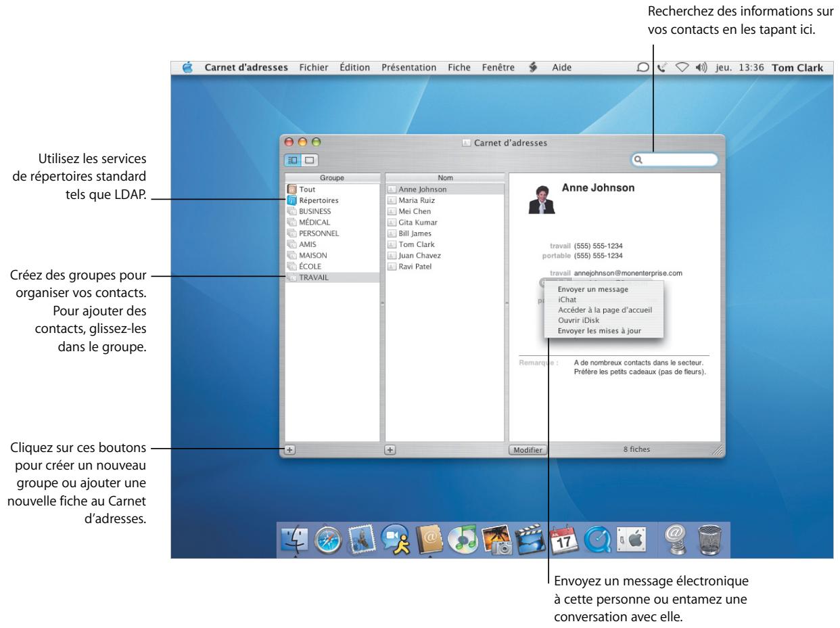Open the Aide menu
The height and width of the screenshot is (628, 840).
(x=561, y=68)
